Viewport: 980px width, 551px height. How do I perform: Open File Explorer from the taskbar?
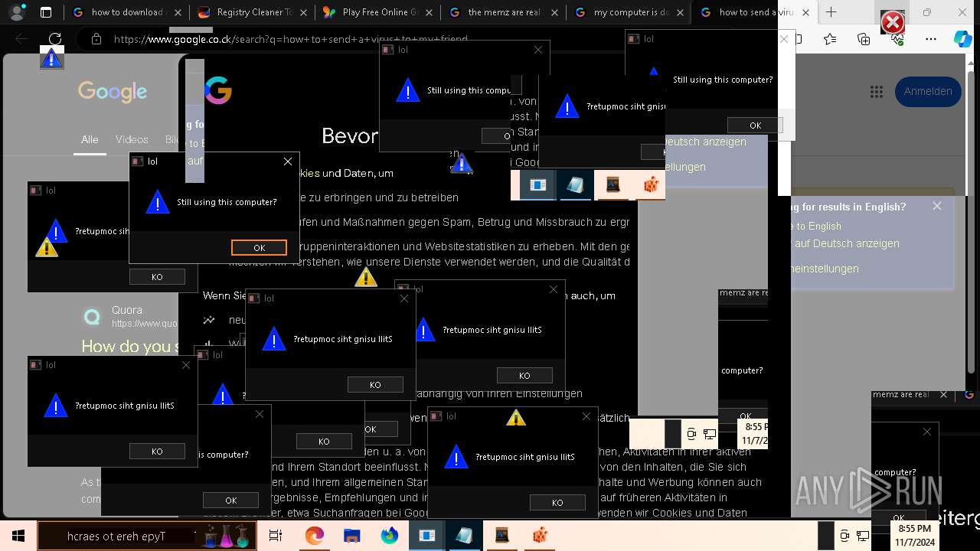(351, 536)
